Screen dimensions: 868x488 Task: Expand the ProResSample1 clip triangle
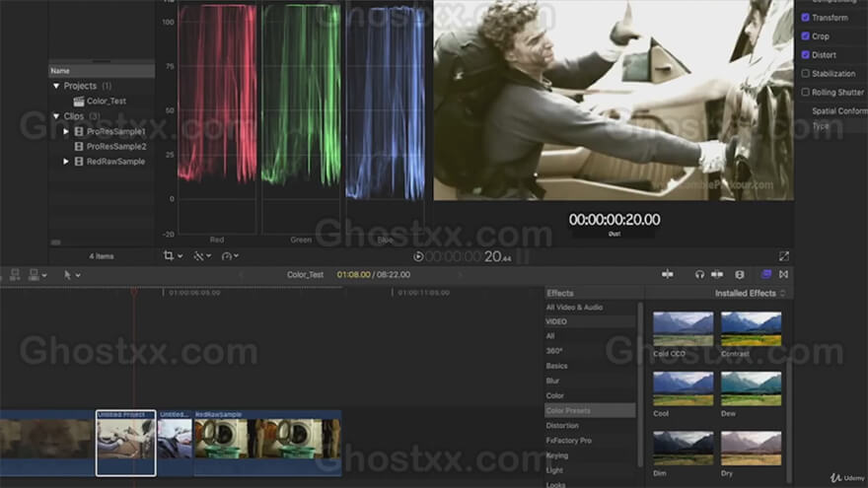point(66,131)
